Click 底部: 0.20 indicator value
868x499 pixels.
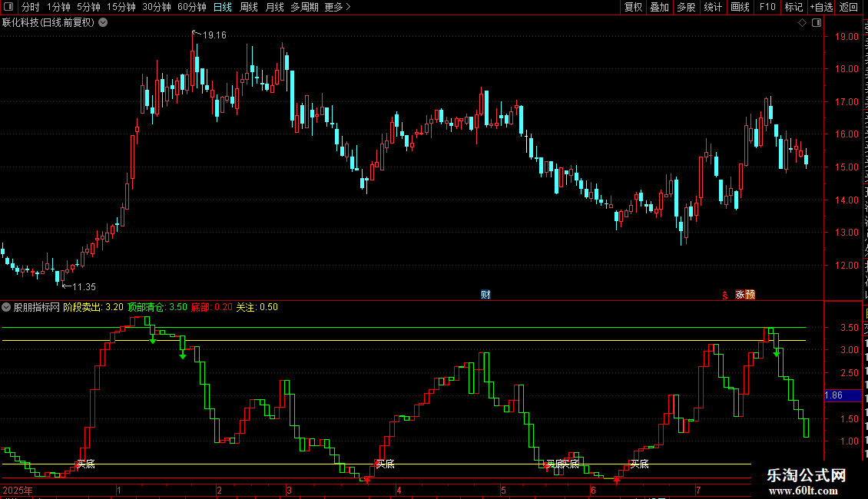(211, 307)
